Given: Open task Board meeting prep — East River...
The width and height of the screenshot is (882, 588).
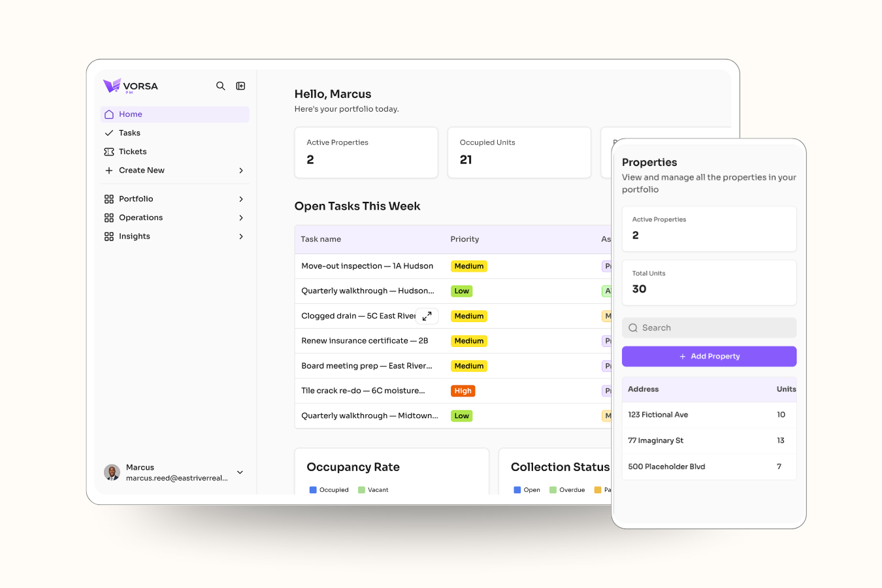Looking at the screenshot, I should (367, 366).
